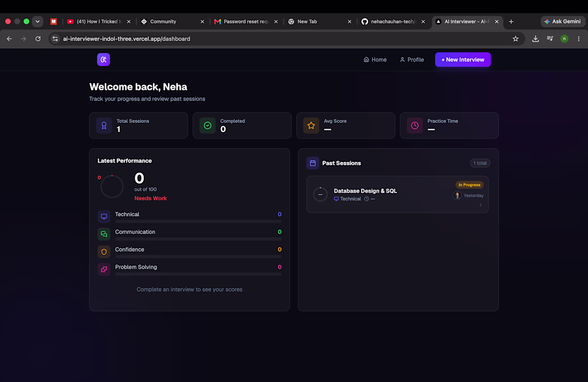Screen dimensions: 588x382
Task: Switch to the New Tab tab
Action: point(320,22)
